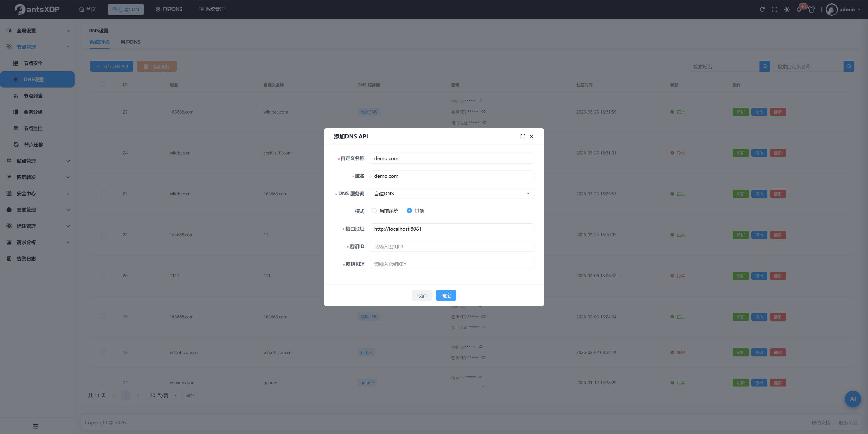The width and height of the screenshot is (868, 434).
Task: Click search icon beside 检索自定义名称 field
Action: click(849, 66)
